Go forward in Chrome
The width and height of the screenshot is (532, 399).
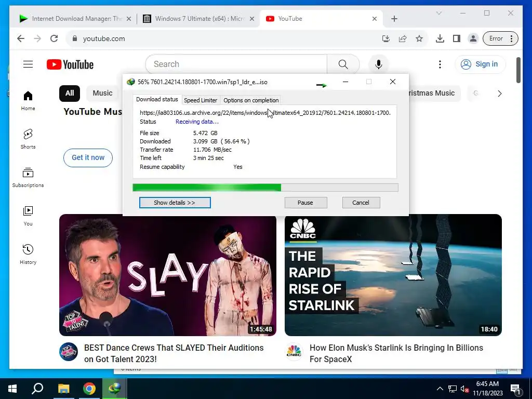click(x=37, y=38)
